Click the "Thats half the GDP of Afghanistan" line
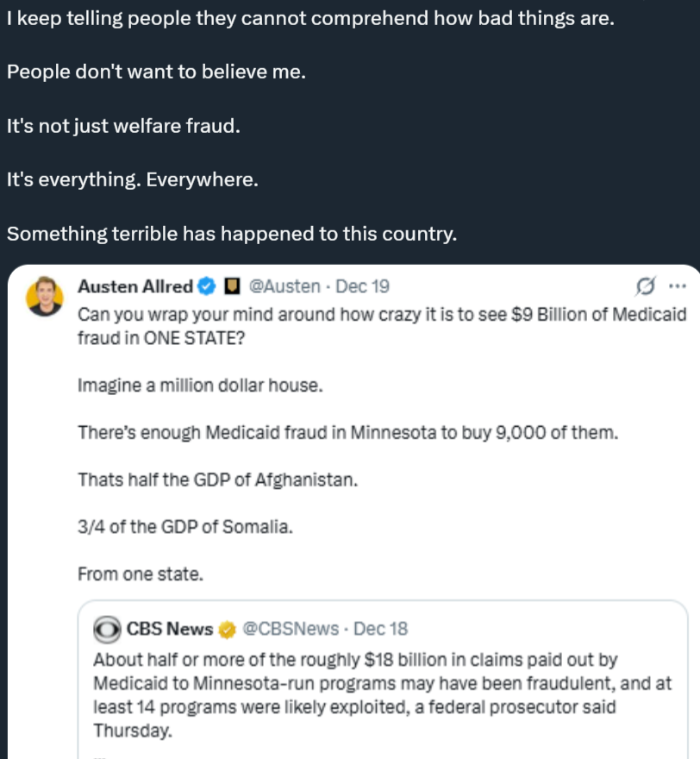Image resolution: width=700 pixels, height=759 pixels. coord(217,480)
